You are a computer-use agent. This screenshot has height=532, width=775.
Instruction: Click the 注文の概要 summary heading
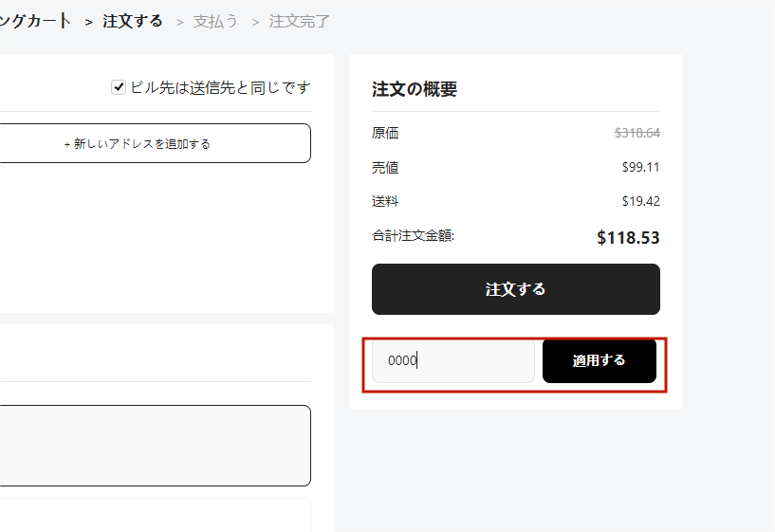(415, 89)
